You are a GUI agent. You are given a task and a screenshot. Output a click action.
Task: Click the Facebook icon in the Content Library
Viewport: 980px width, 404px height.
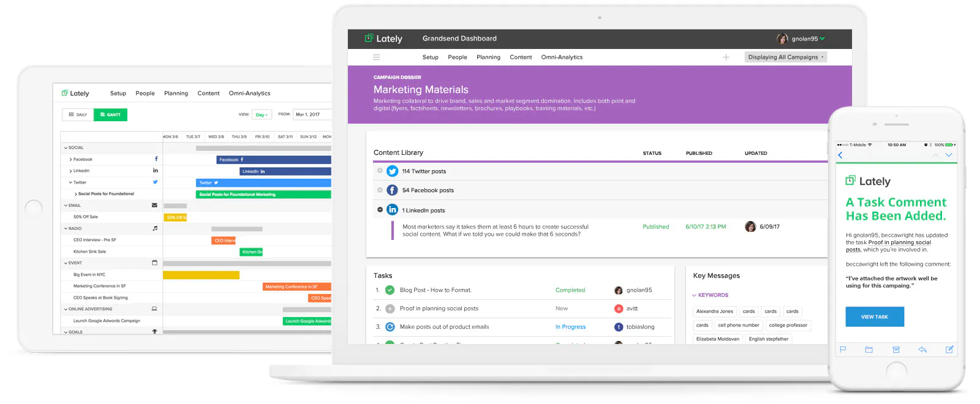click(392, 190)
